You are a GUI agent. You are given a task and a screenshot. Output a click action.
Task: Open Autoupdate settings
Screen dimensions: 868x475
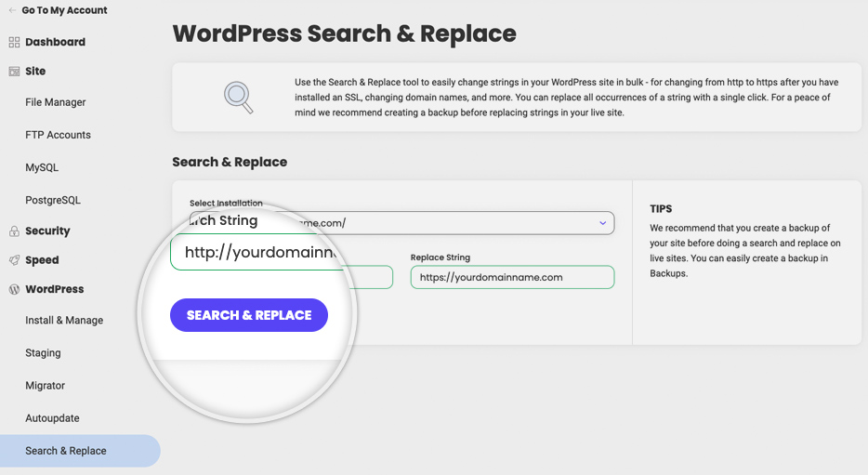(53, 418)
